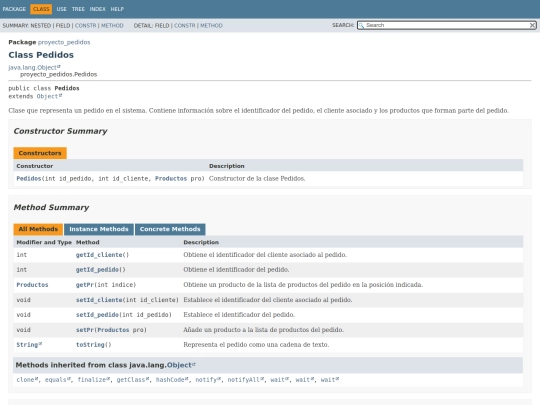Open the PACKAGE navigation item
The image size is (540, 405).
tap(14, 9)
